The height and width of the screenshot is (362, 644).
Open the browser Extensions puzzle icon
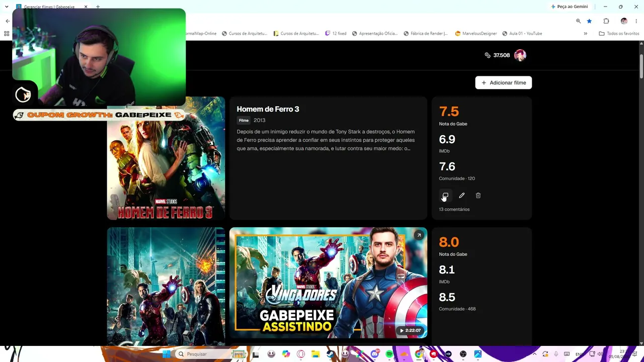606,21
